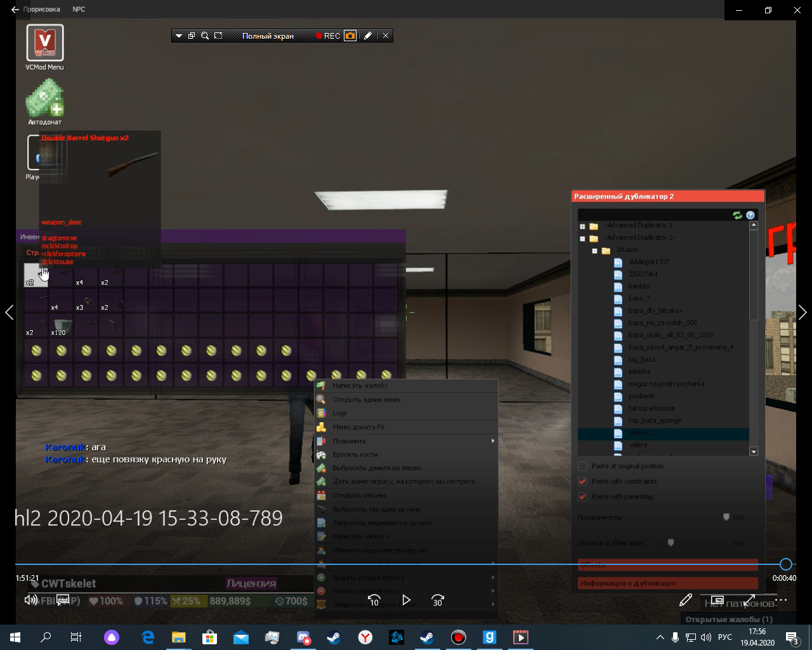812x650 pixels.
Task: Collapse the 1fusion folder
Action: 594,251
